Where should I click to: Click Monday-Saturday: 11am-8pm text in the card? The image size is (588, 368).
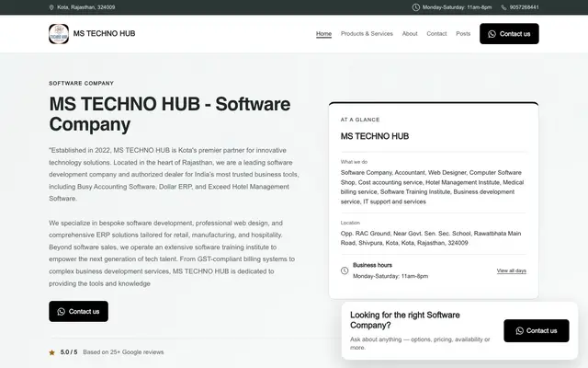click(390, 276)
